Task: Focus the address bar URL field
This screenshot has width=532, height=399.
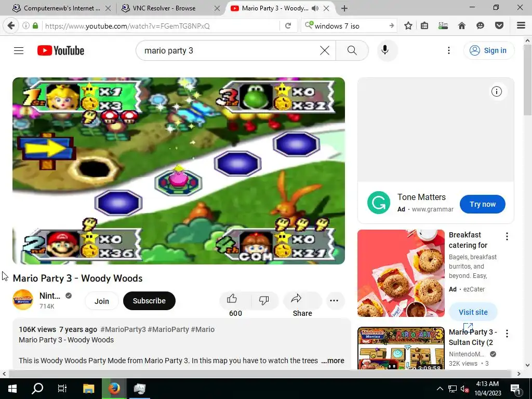Action: (160, 26)
